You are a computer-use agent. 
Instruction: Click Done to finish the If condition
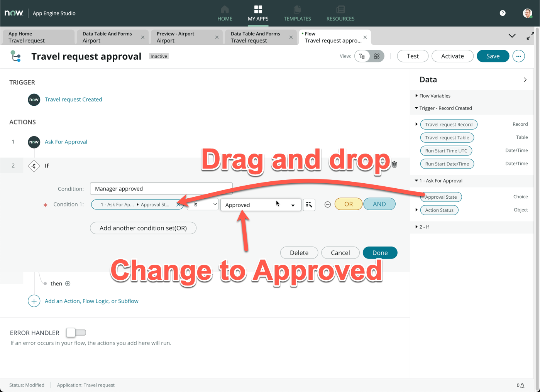pyautogui.click(x=380, y=253)
